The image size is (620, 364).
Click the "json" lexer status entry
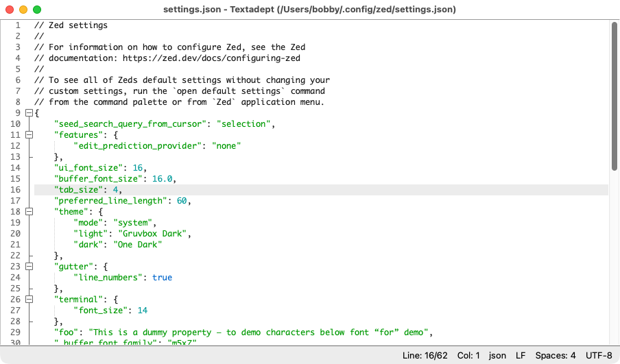click(497, 355)
